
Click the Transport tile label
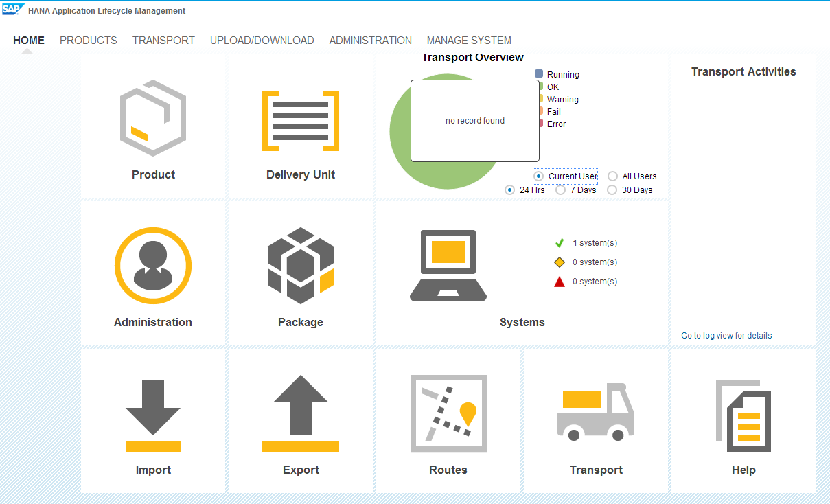pos(596,470)
